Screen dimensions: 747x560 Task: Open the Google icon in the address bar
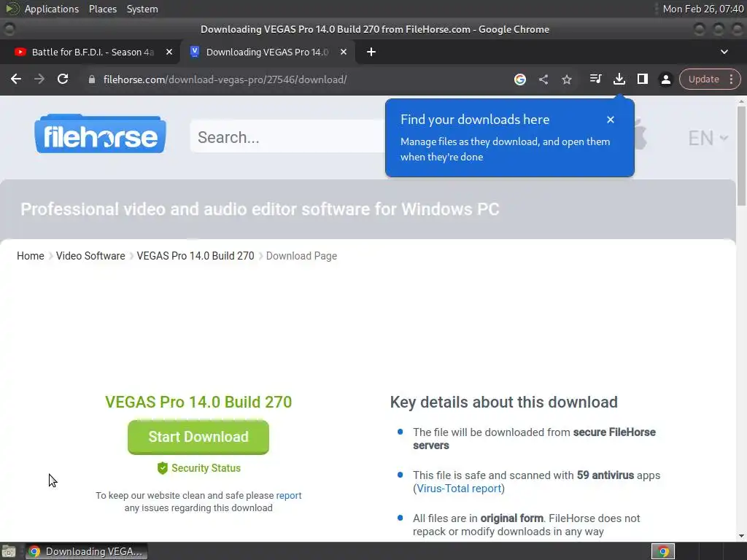[x=519, y=79]
